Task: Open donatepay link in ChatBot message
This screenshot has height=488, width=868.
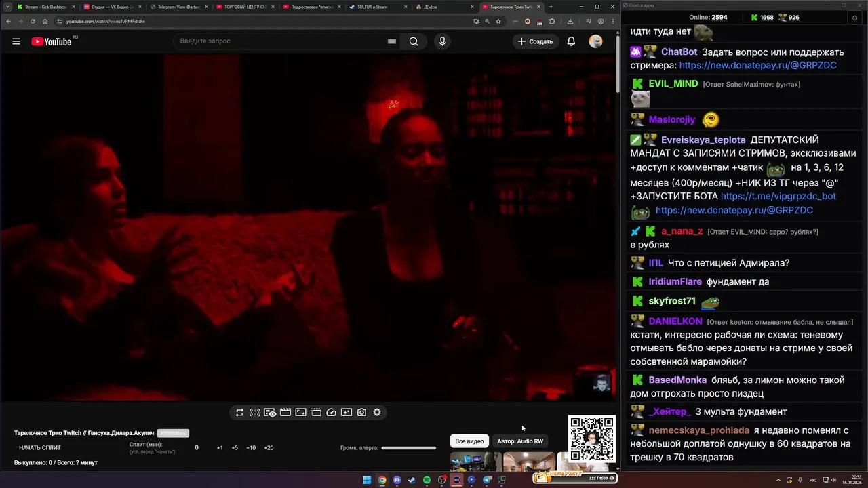Action: point(757,66)
